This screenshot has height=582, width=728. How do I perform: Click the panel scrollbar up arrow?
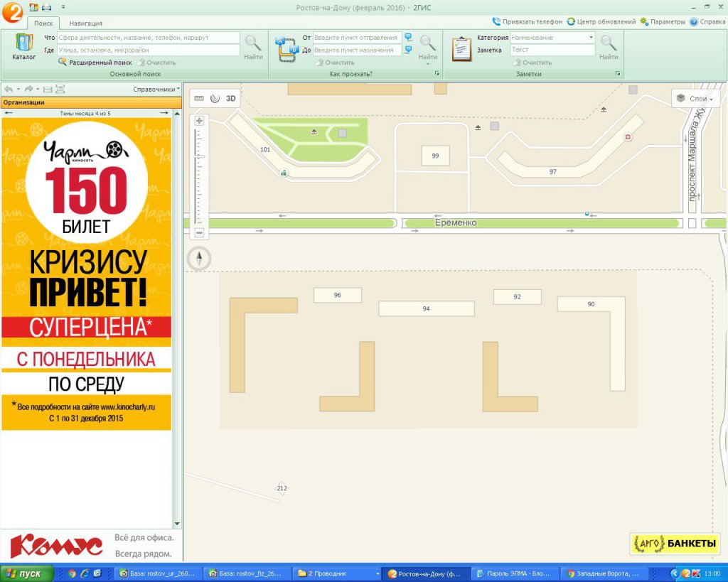coord(177,113)
